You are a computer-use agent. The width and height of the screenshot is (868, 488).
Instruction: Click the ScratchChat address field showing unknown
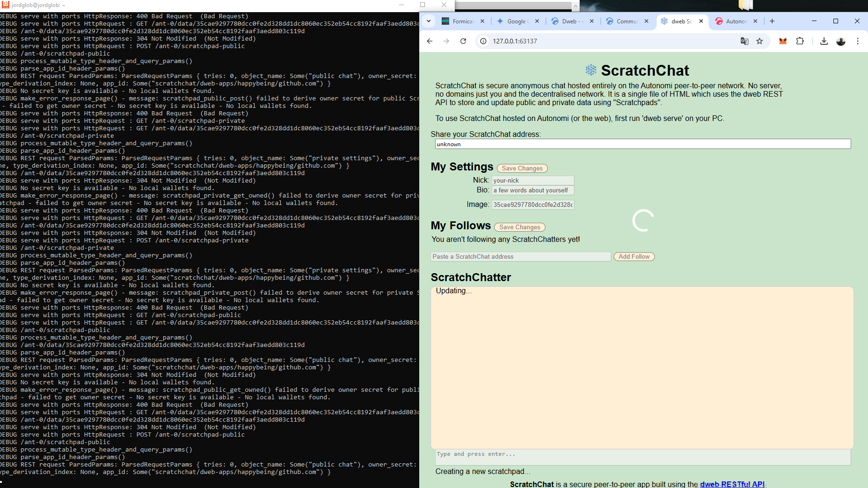point(643,144)
